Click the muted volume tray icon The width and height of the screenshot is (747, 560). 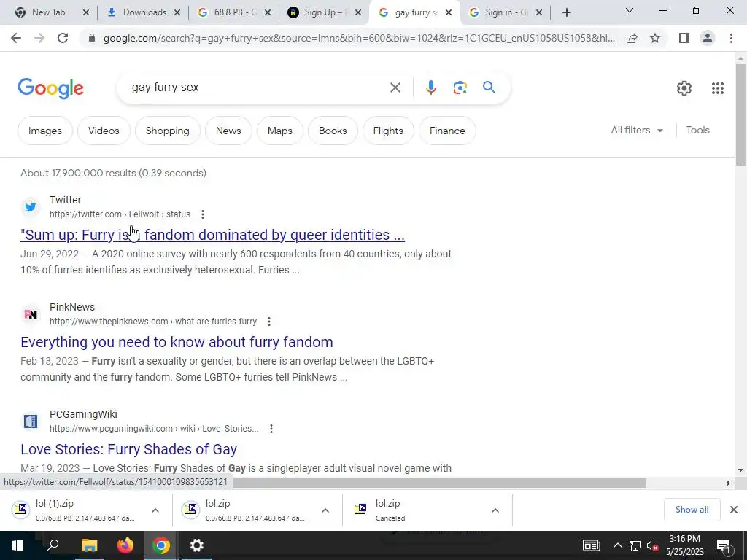pyautogui.click(x=652, y=545)
